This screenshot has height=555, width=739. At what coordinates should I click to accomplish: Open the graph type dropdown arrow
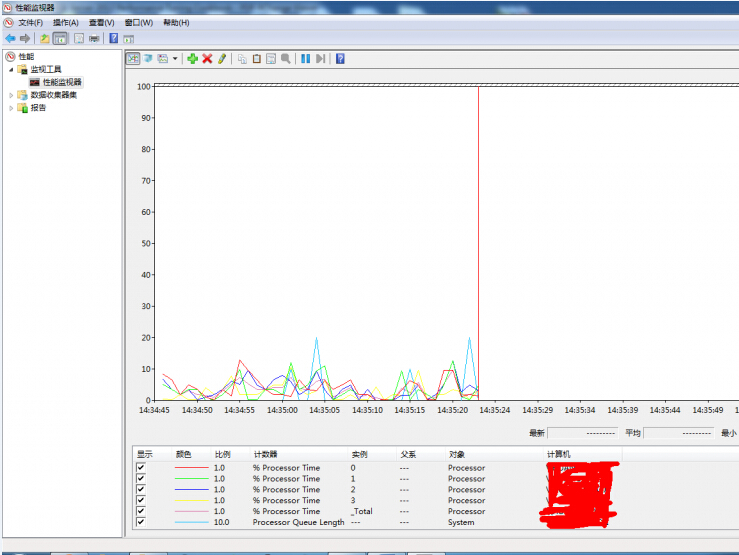pos(175,59)
